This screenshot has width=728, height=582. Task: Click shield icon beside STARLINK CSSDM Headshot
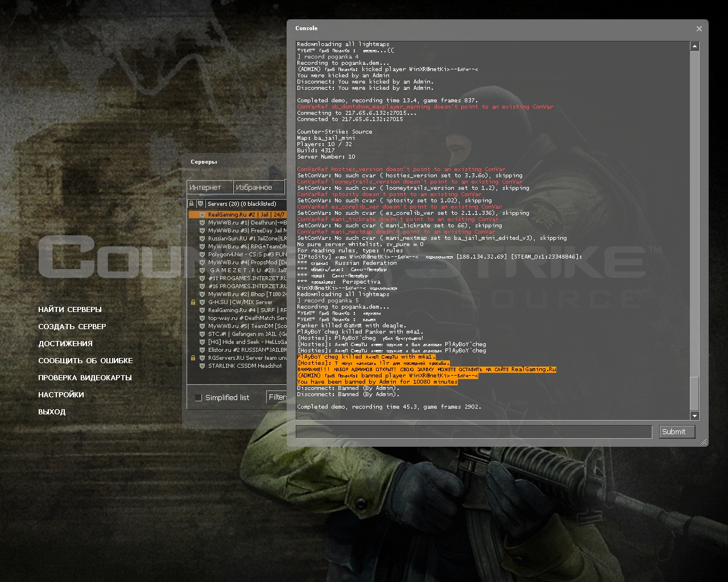coord(202,366)
